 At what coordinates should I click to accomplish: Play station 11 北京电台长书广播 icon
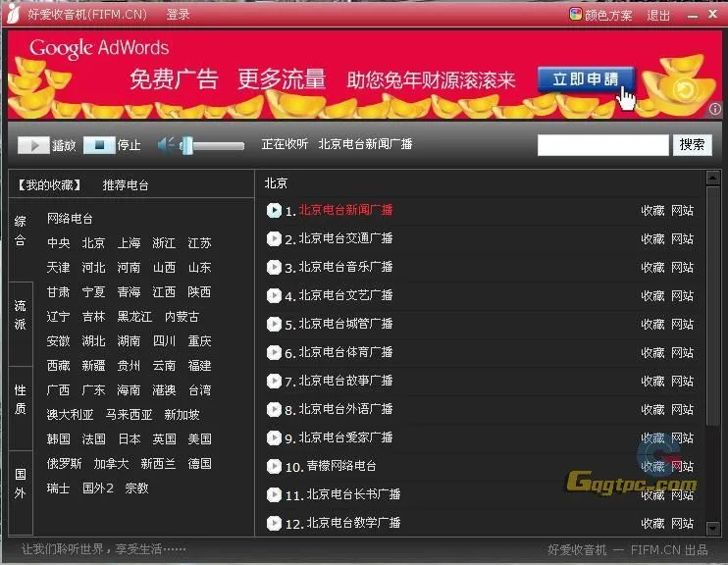274,494
